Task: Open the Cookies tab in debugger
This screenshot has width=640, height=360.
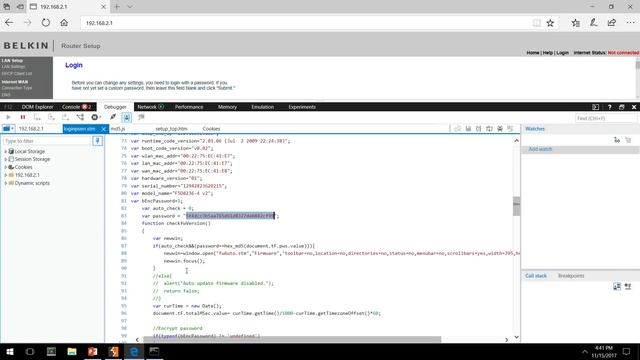Action: coord(211,129)
